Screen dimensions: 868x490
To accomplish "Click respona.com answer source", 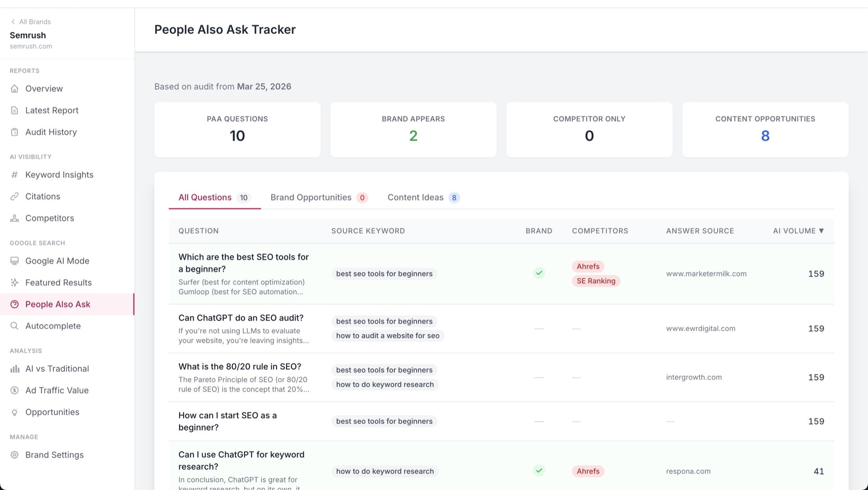I will [688, 471].
